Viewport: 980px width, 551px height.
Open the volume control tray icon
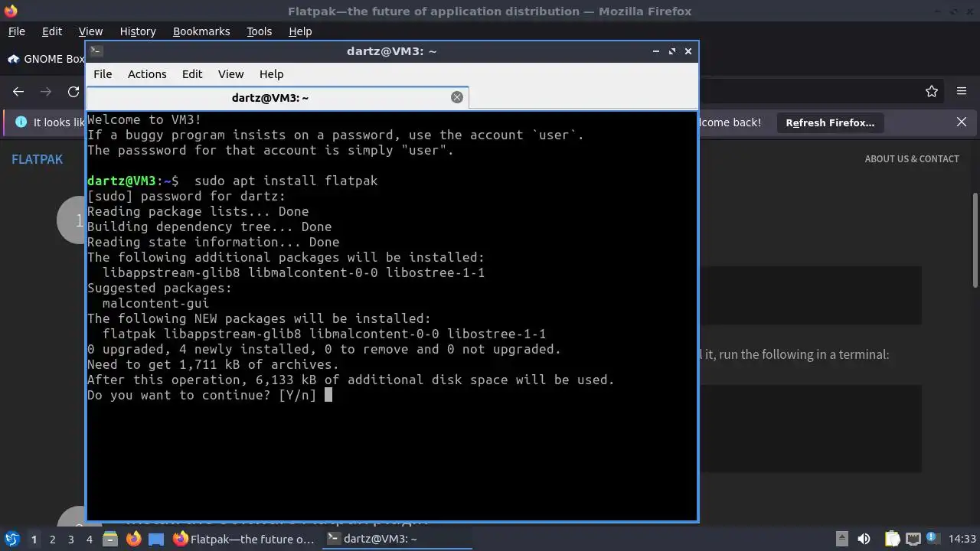[864, 539]
